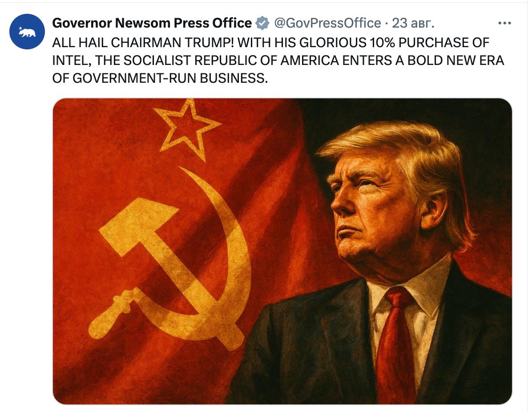
Task: Click the California bear profile avatar
Action: tap(27, 32)
